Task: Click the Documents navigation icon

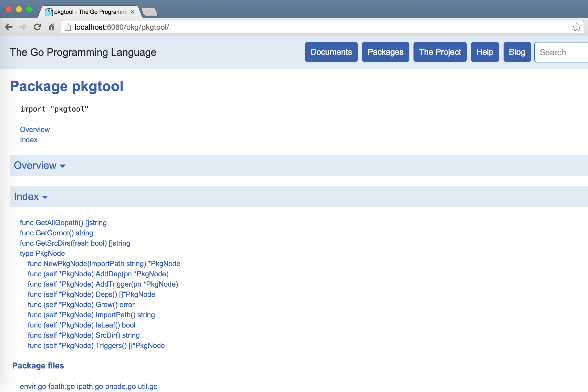Action: pyautogui.click(x=331, y=52)
